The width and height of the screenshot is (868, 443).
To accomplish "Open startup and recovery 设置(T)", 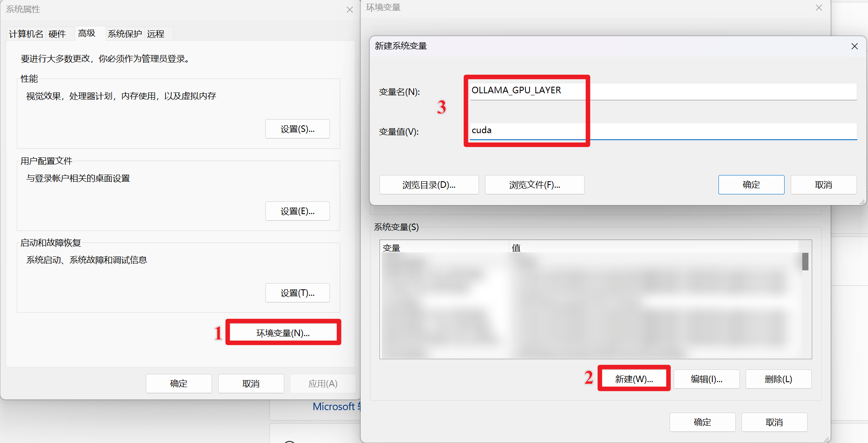I will click(x=297, y=293).
